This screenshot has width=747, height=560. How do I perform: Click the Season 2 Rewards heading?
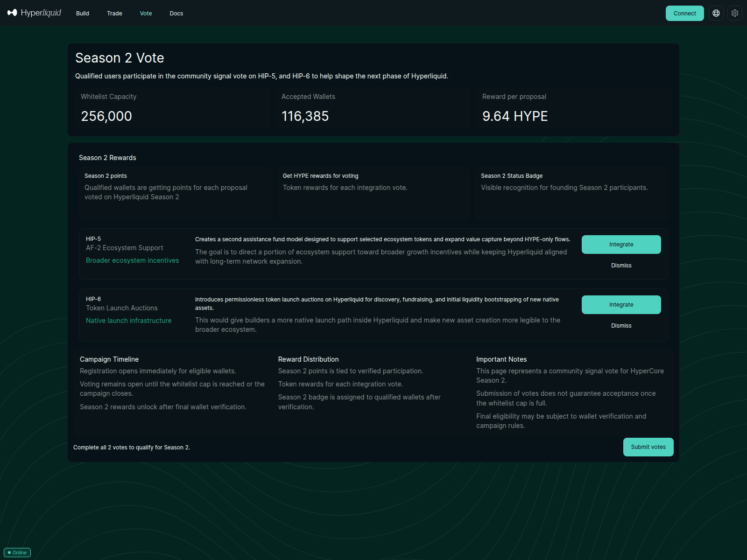click(107, 158)
